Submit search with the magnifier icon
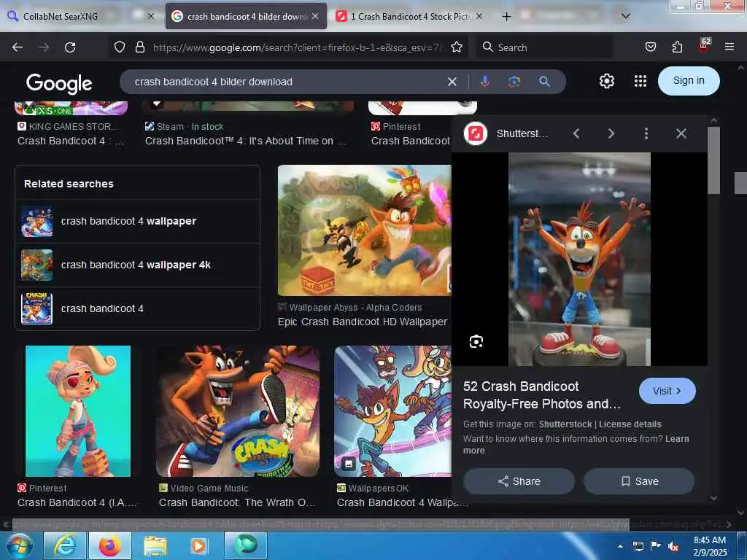This screenshot has width=747, height=560. pyautogui.click(x=544, y=82)
